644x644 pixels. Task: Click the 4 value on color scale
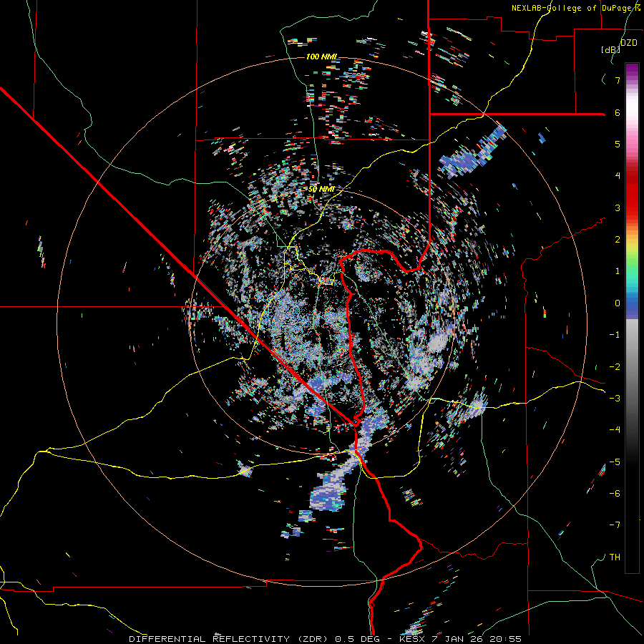point(618,175)
